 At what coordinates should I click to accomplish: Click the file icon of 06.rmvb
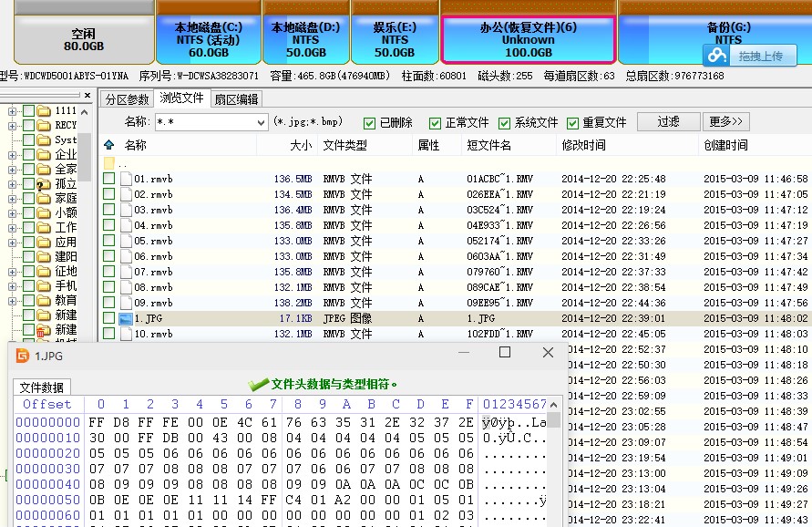point(126,256)
